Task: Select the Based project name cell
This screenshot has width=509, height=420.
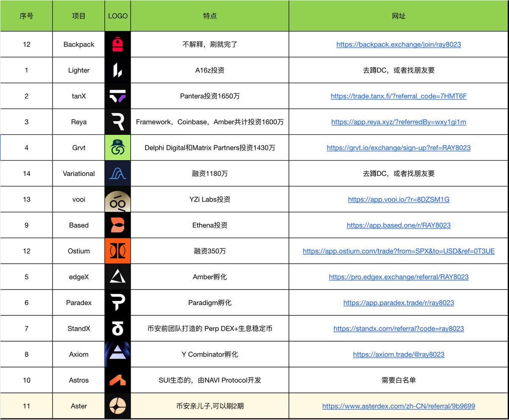Action: click(78, 225)
